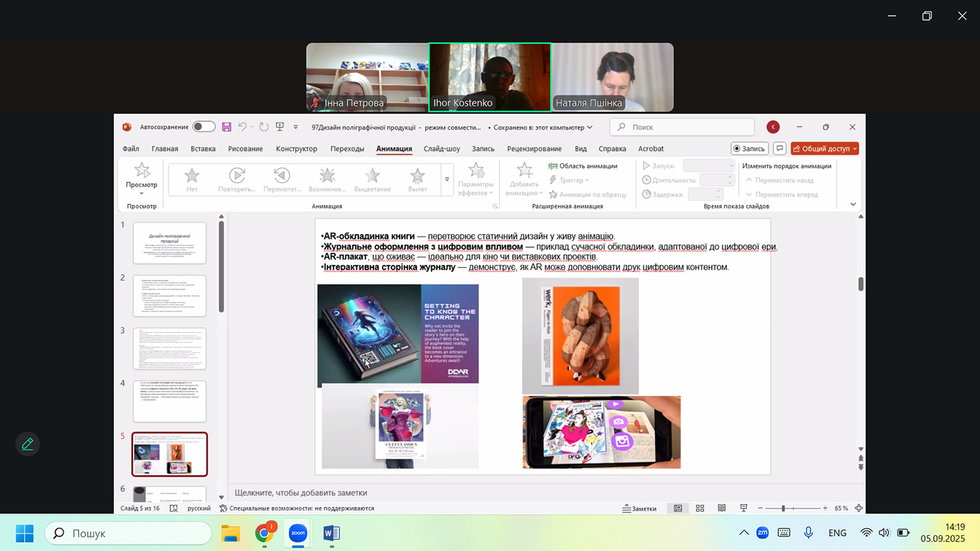Click the microphone icon in system tray
This screenshot has height=551, width=980.
[808, 532]
